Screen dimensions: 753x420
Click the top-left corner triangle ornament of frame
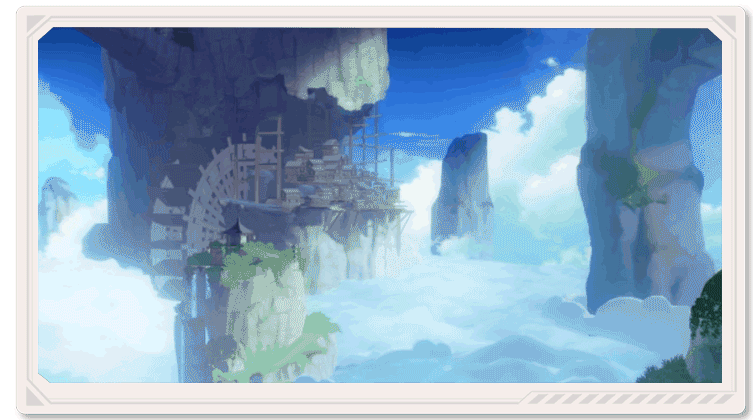click(x=35, y=23)
